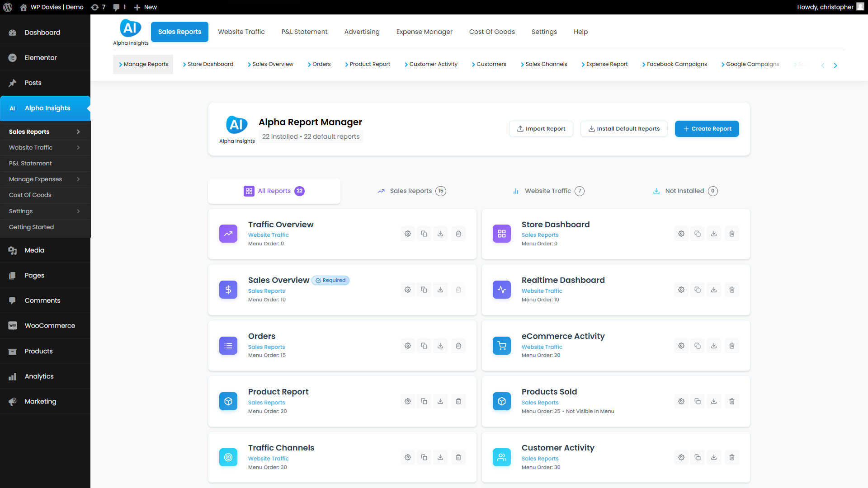
Task: Switch to the Website Traffic reports tab
Action: pyautogui.click(x=548, y=191)
